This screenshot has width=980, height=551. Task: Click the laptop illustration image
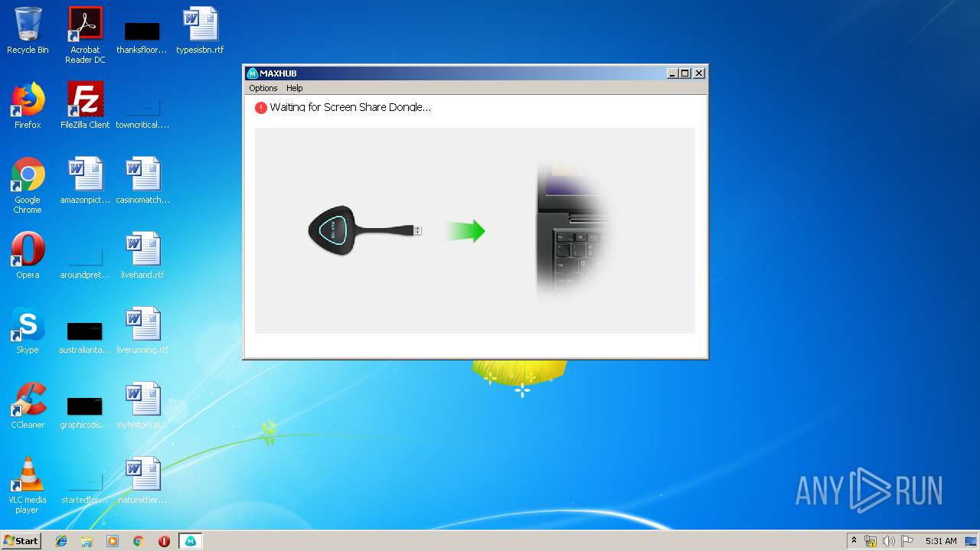click(x=576, y=230)
